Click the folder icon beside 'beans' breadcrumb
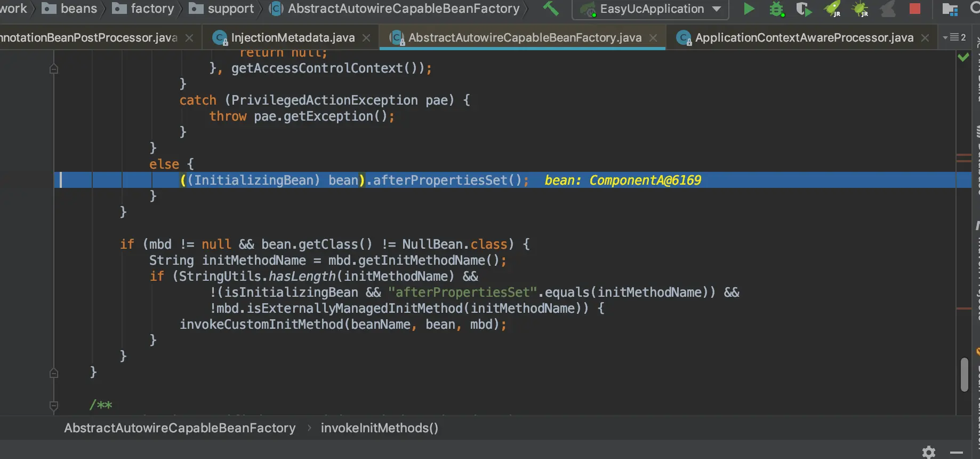 tap(49, 9)
